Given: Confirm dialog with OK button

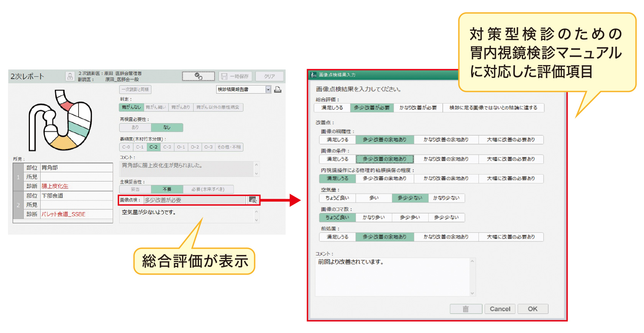Looking at the screenshot, I should [x=533, y=309].
